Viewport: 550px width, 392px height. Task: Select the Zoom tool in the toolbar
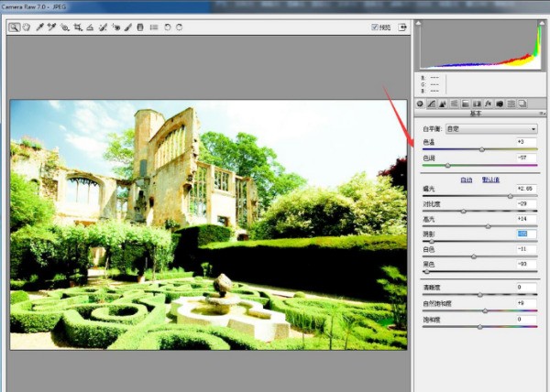click(x=14, y=27)
